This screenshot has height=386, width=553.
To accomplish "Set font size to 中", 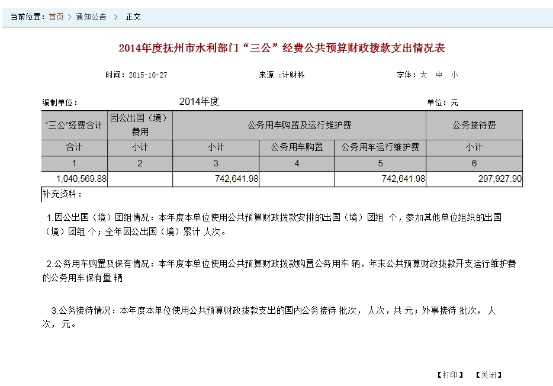I will pyautogui.click(x=439, y=75).
